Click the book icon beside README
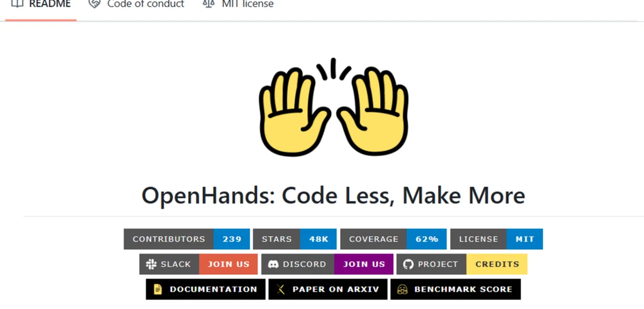This screenshot has height=309, width=644. click(17, 4)
